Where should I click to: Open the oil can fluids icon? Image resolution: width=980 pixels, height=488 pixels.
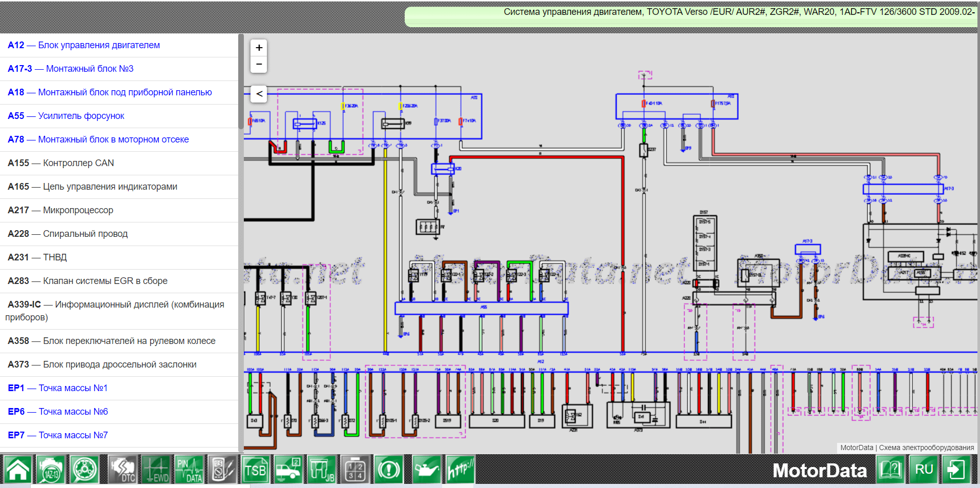click(427, 470)
